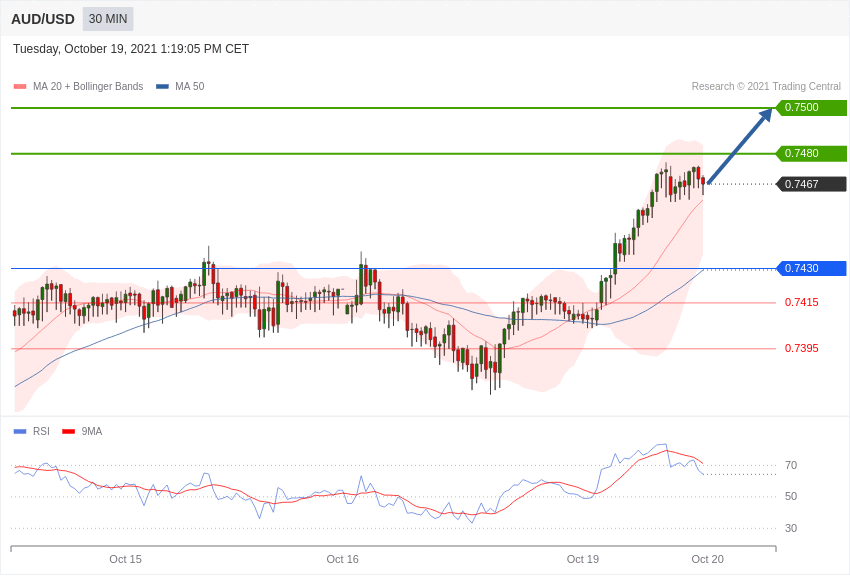Click the RSI 30 axis label
Image resolution: width=850 pixels, height=576 pixels.
coord(791,528)
